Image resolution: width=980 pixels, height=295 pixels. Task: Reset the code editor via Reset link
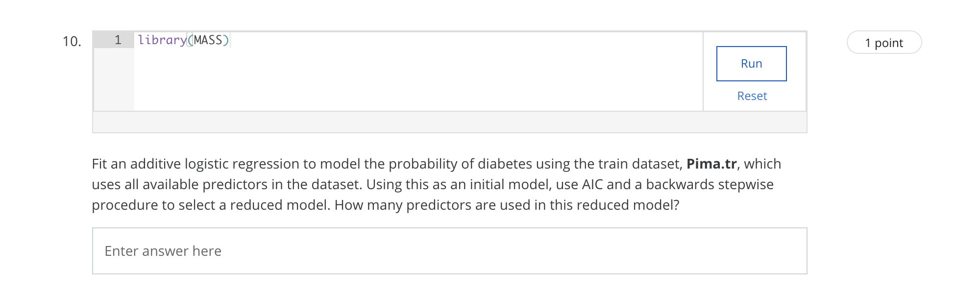coord(752,96)
